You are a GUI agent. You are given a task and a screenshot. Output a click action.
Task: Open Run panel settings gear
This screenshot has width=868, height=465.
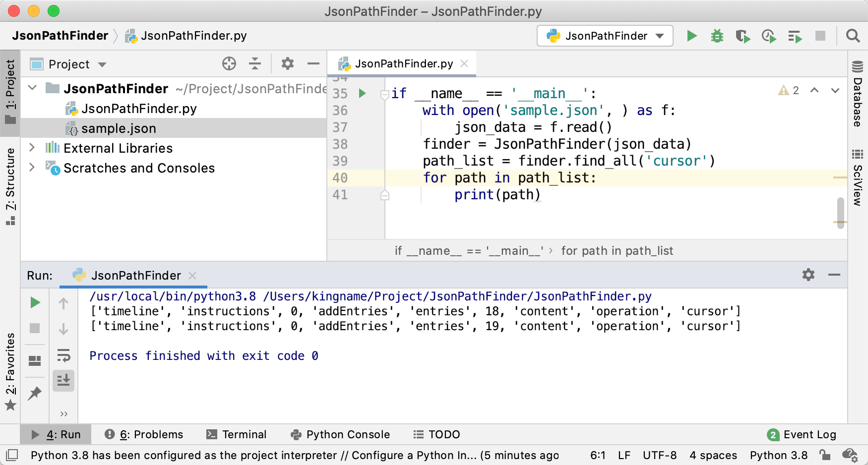(x=808, y=275)
